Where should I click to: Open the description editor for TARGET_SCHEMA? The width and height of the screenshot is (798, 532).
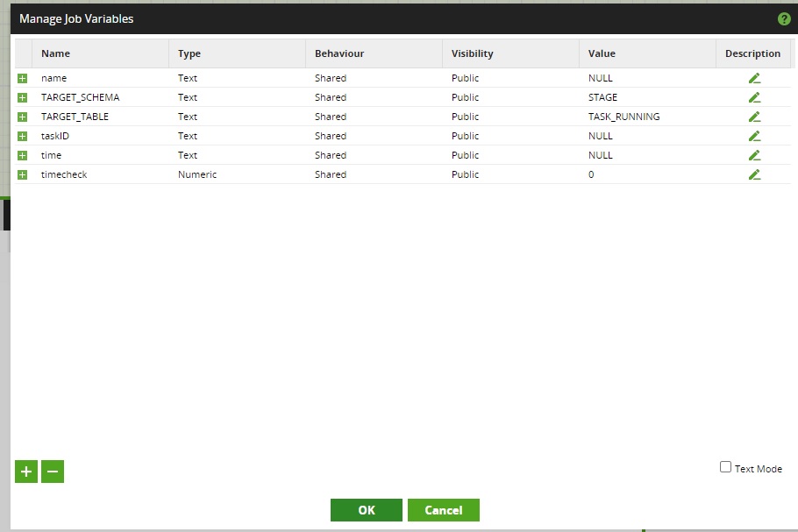click(x=754, y=97)
